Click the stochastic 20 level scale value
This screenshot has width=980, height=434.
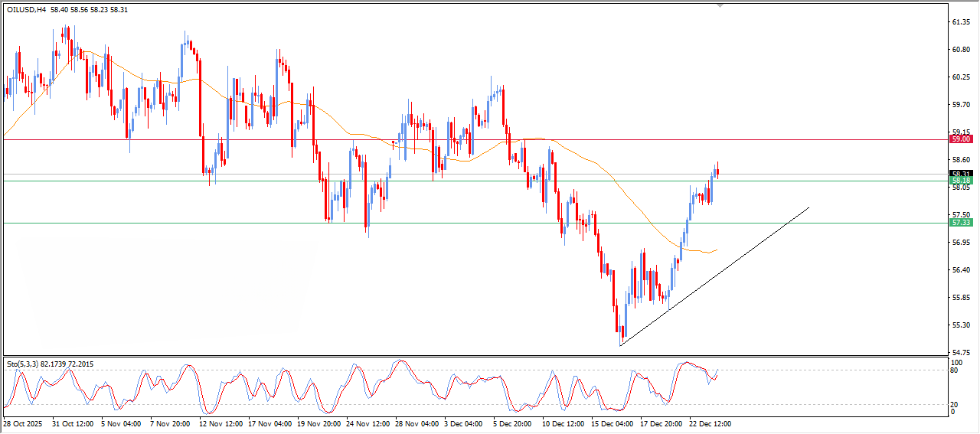(953, 404)
